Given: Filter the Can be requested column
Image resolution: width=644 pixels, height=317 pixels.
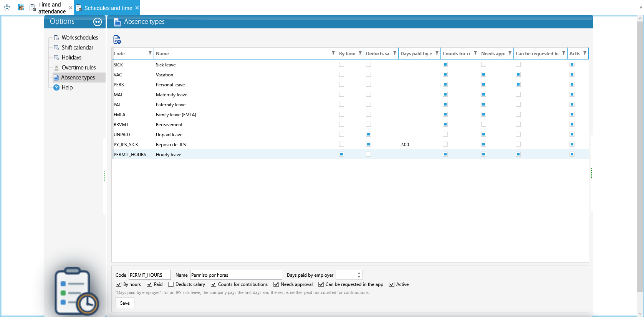Looking at the screenshot, I should (x=564, y=53).
